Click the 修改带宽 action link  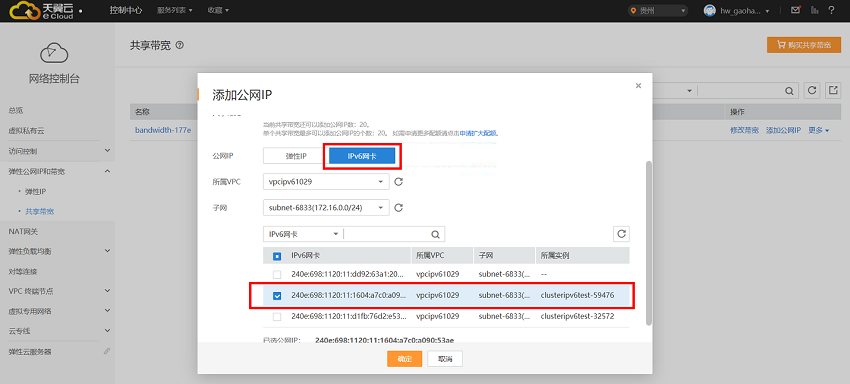click(x=744, y=130)
